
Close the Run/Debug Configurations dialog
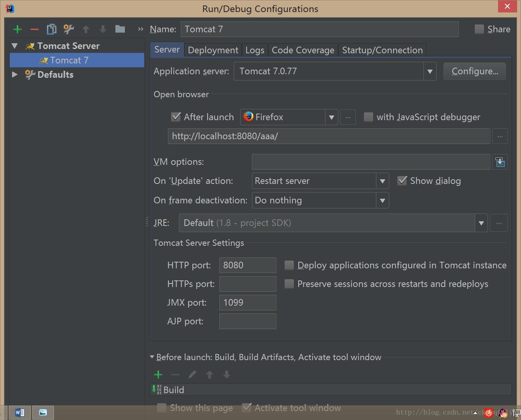(507, 6)
